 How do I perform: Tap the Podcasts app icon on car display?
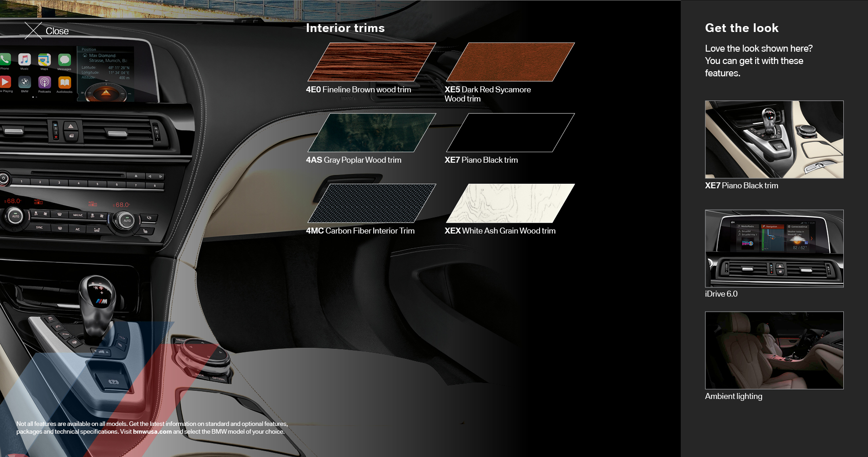44,82
